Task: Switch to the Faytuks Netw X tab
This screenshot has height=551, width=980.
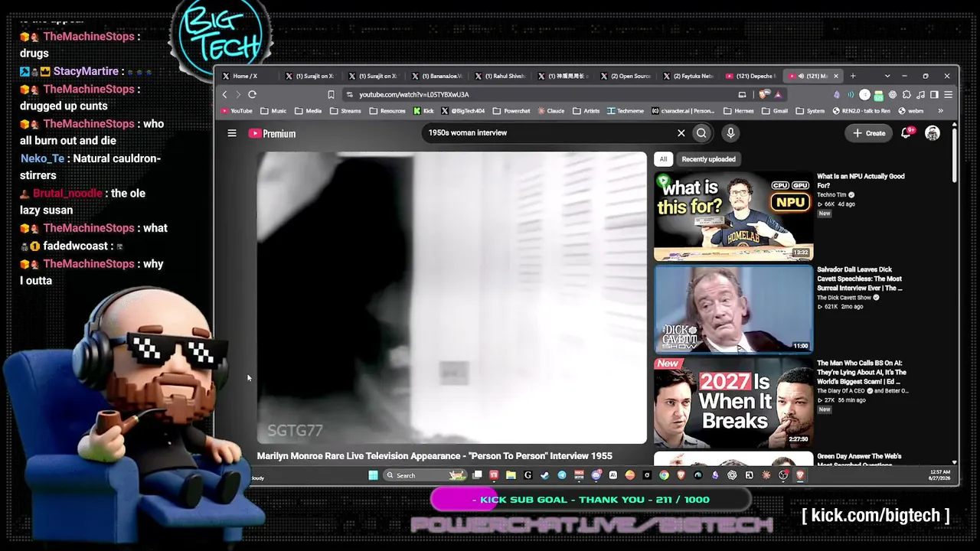Action: (688, 76)
